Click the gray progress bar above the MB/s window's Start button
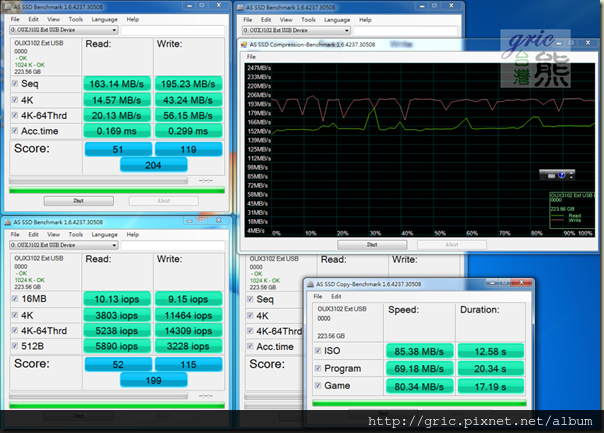This screenshot has height=433, width=604. 99,181
